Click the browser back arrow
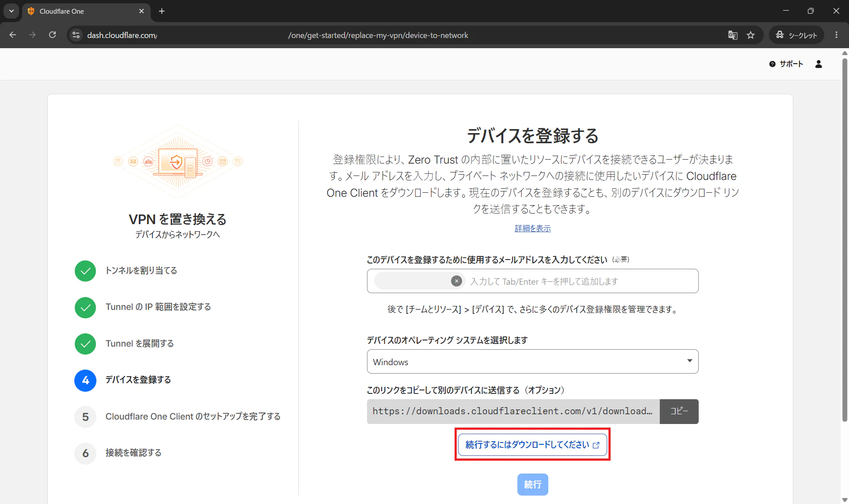 [12, 35]
